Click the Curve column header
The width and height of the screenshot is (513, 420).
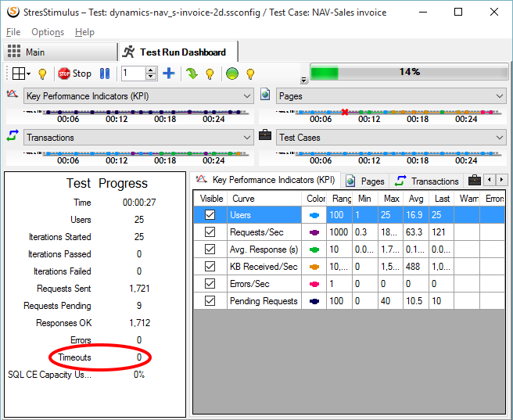[x=264, y=199]
